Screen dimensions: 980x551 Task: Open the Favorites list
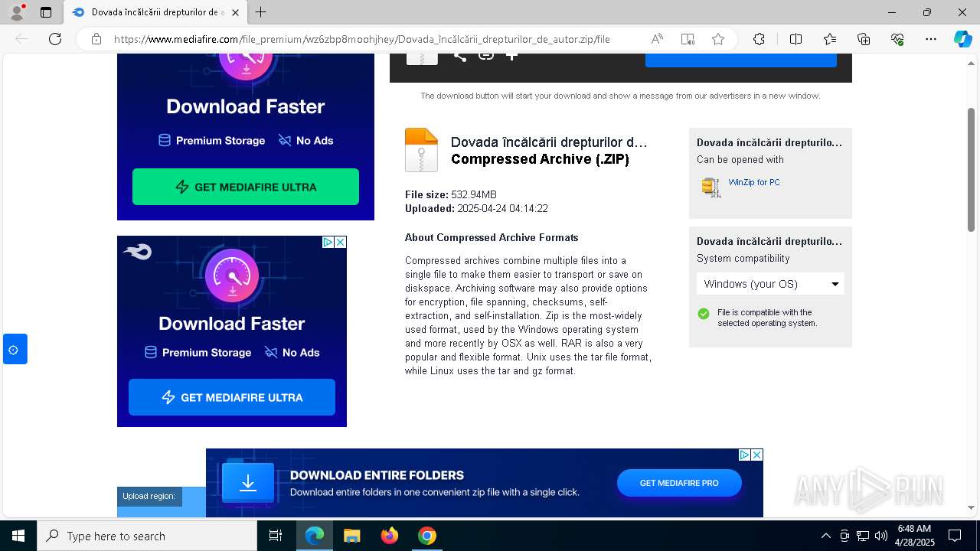click(x=830, y=39)
